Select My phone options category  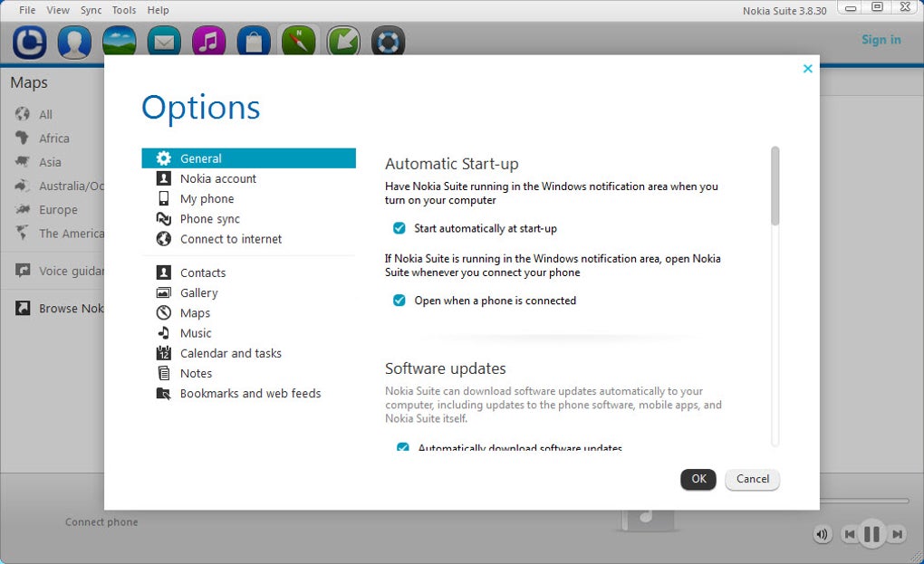point(249,198)
